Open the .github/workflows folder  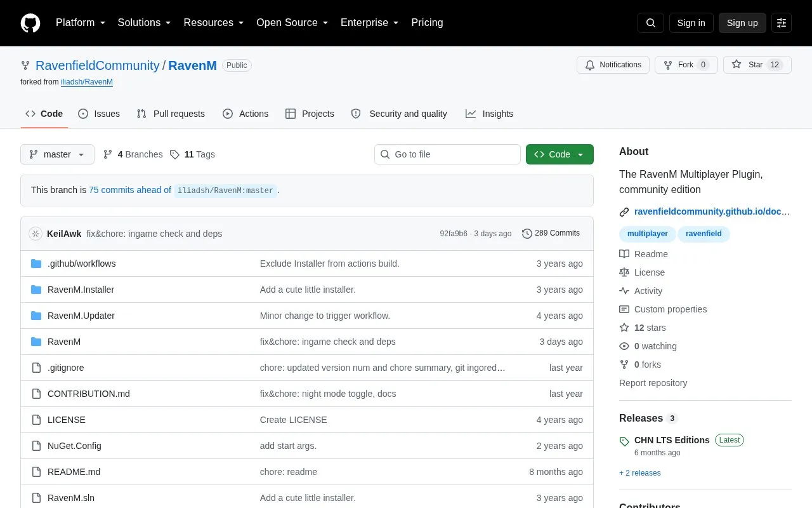82,264
